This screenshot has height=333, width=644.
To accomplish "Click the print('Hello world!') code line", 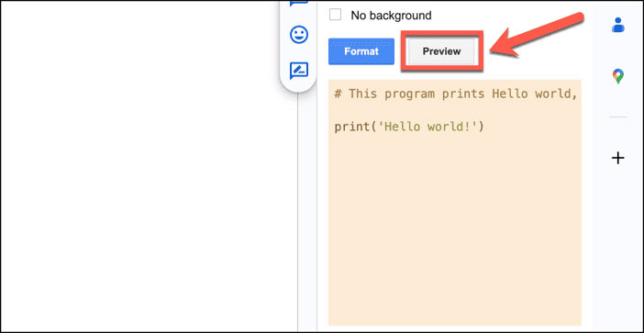I will (409, 127).
